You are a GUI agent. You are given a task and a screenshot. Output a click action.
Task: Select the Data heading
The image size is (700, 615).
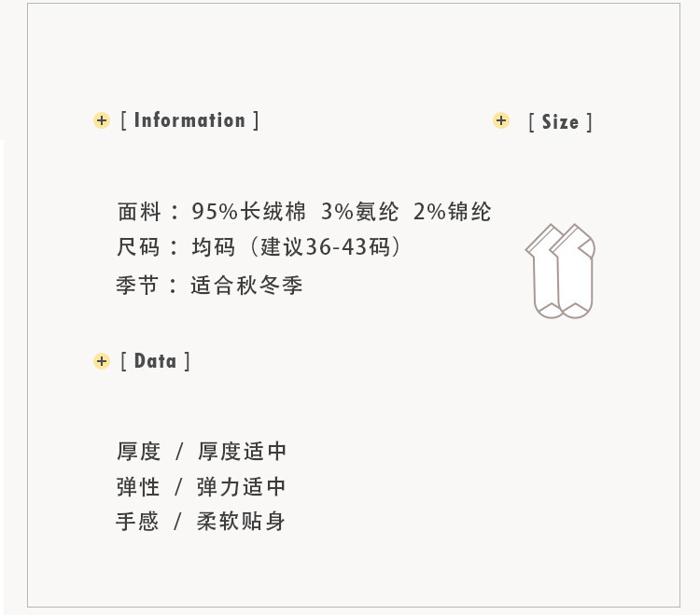click(x=155, y=360)
